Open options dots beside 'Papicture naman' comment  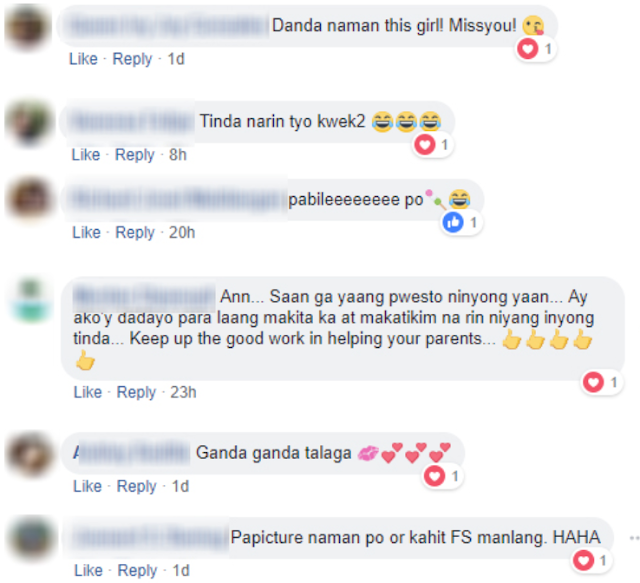(634, 538)
